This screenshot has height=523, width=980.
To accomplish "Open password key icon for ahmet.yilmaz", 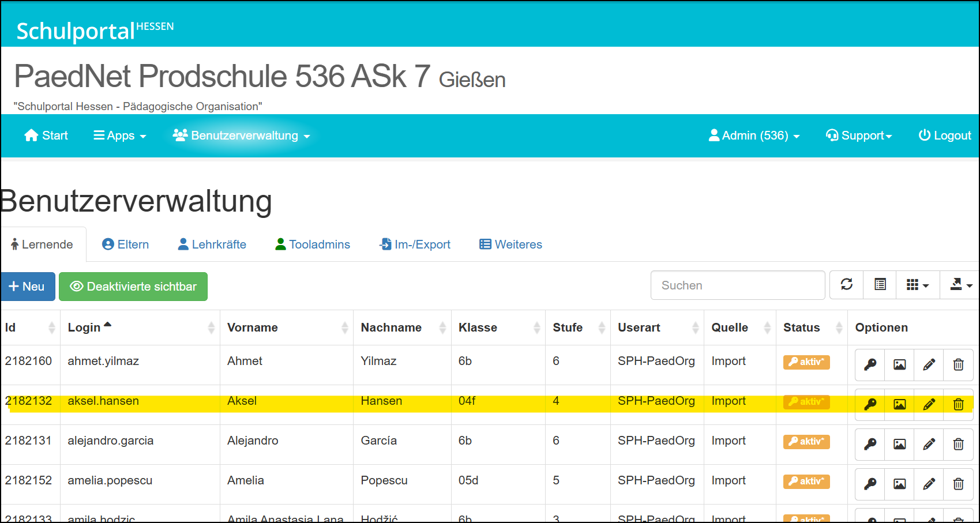I will coord(870,364).
